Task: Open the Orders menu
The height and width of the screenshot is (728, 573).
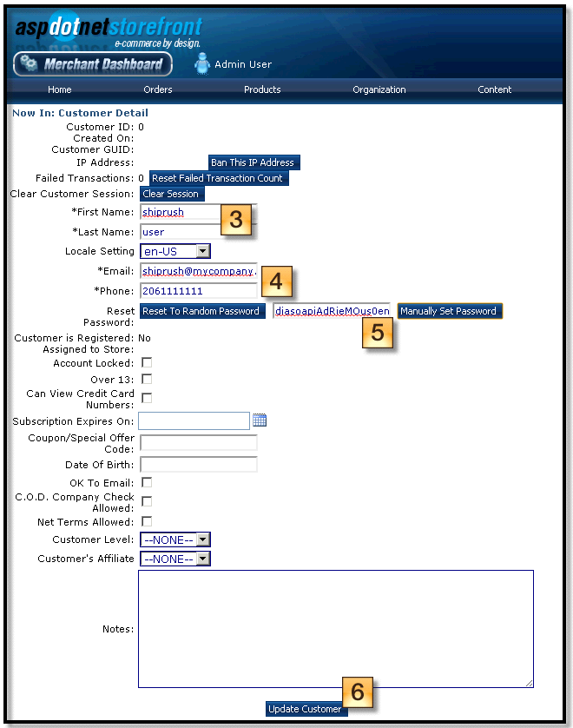Action: tap(158, 89)
